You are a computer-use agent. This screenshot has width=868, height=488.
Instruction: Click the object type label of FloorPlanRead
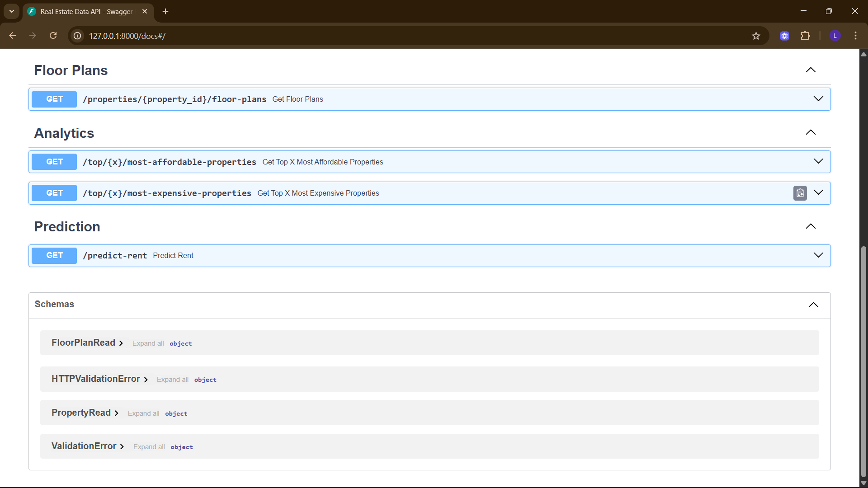(x=181, y=343)
